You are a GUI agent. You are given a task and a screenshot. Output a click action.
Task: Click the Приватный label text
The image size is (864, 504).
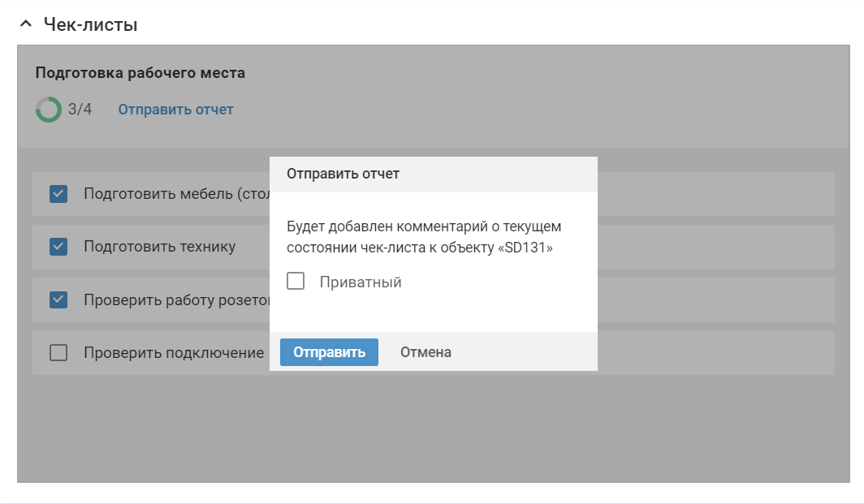[x=361, y=282]
